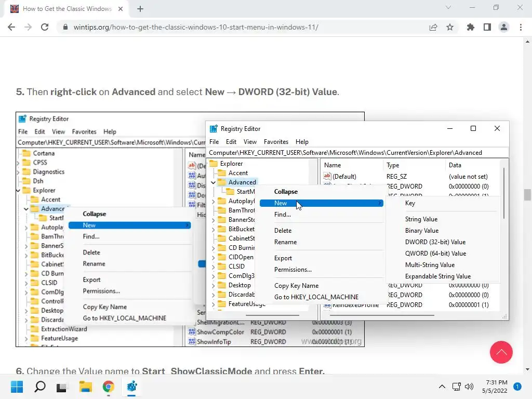Open Windows taskbar search
This screenshot has height=399, width=532.
tap(40, 387)
